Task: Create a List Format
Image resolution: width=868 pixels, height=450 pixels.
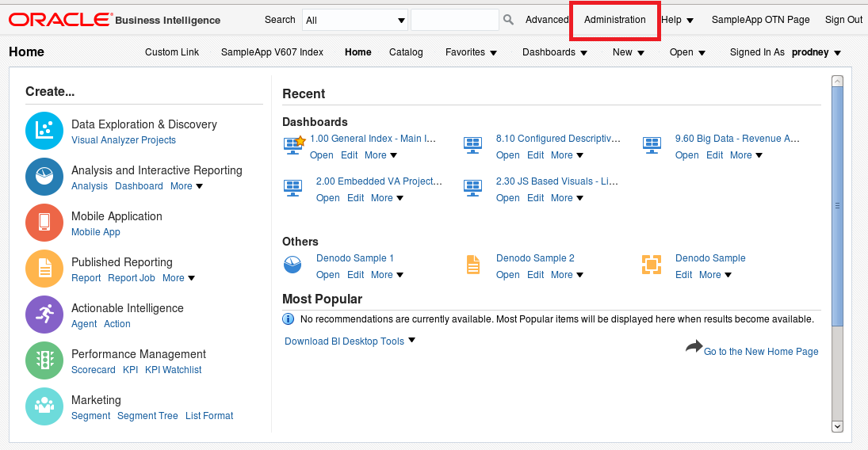Action: (x=209, y=416)
